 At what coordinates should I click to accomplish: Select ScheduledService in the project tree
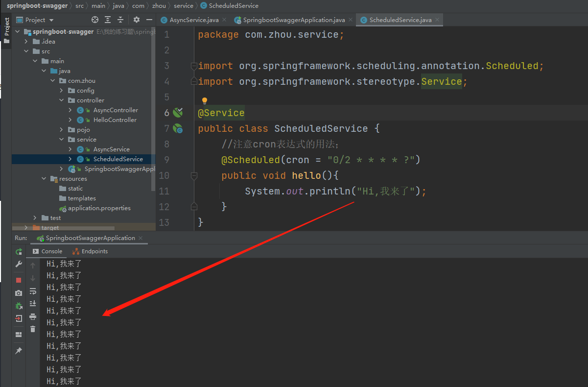click(x=118, y=159)
